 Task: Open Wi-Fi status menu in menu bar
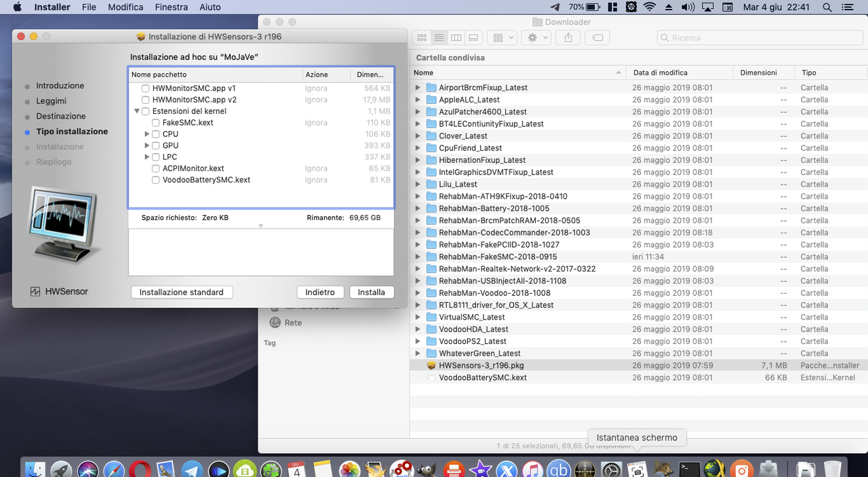pos(650,7)
